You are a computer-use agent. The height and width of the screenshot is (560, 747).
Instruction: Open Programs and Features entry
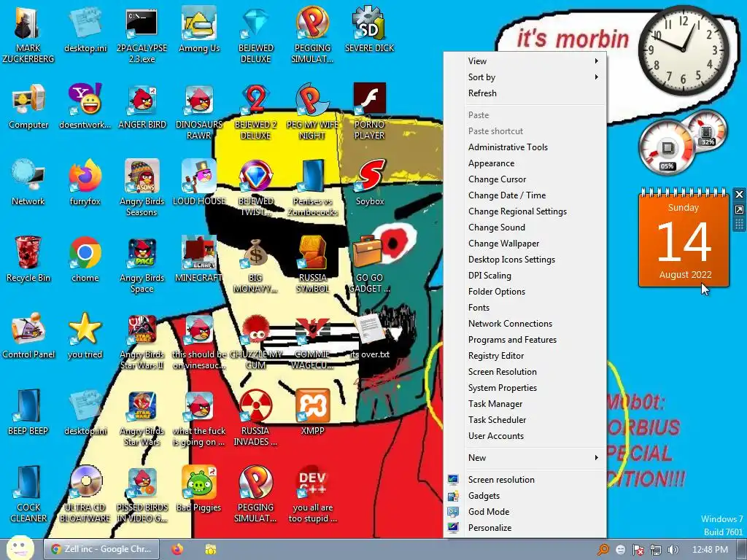[525, 340]
